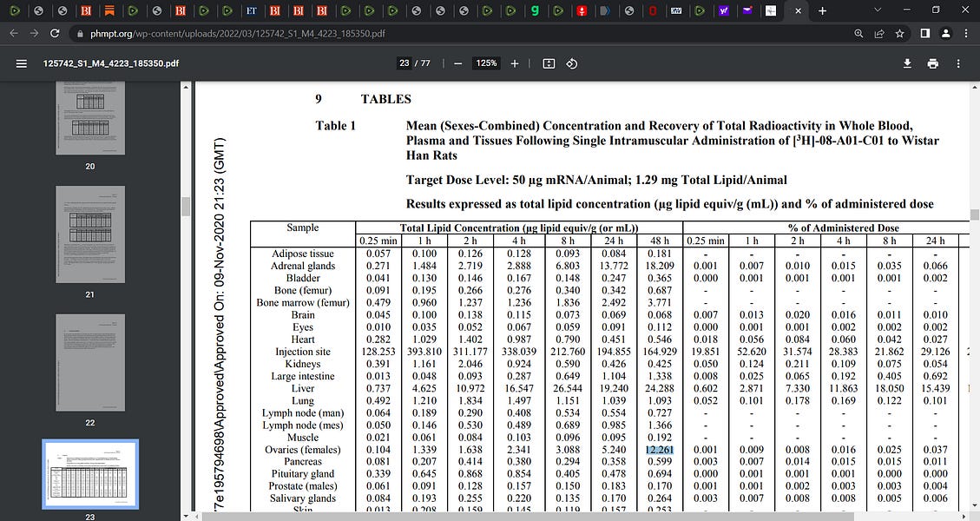Select the page 22 thumbnail in sidebar

[x=89, y=362]
